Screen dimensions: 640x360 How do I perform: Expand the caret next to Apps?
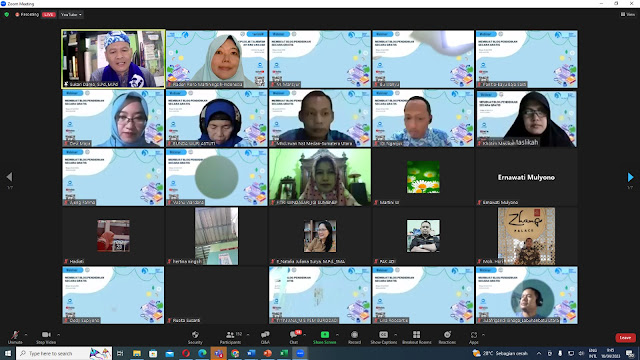click(483, 335)
